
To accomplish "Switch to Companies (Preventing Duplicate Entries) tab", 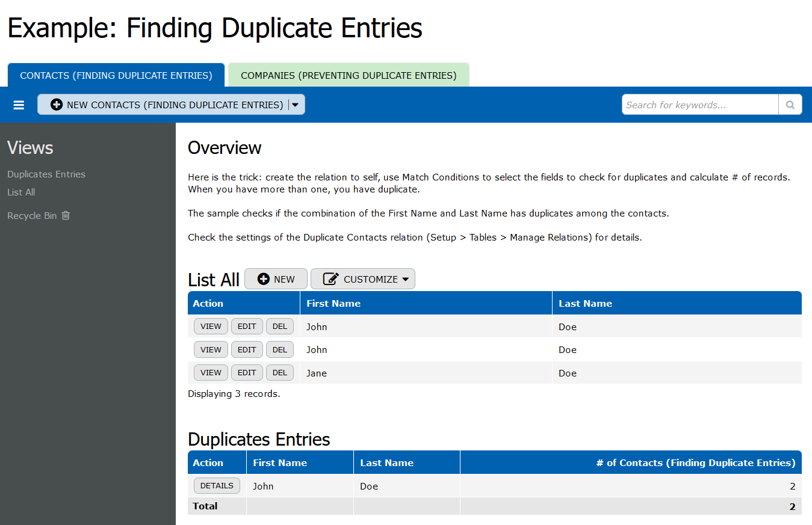I will [x=349, y=76].
